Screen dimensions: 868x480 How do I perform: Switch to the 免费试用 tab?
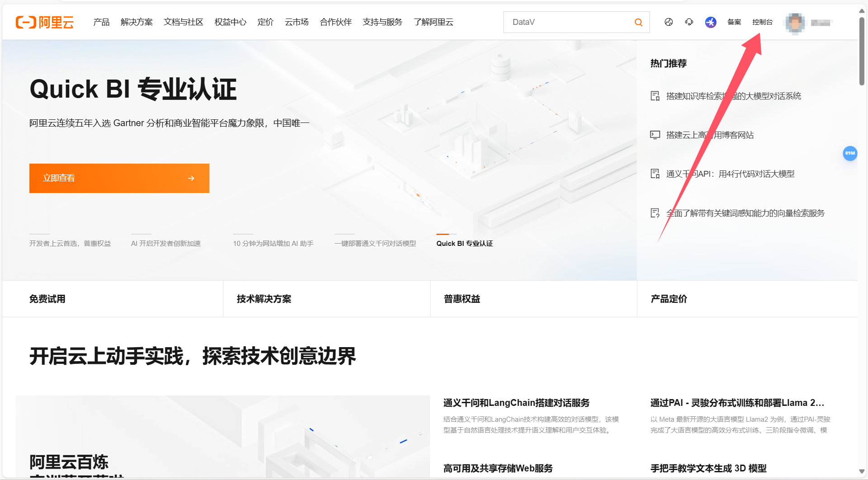pyautogui.click(x=47, y=299)
